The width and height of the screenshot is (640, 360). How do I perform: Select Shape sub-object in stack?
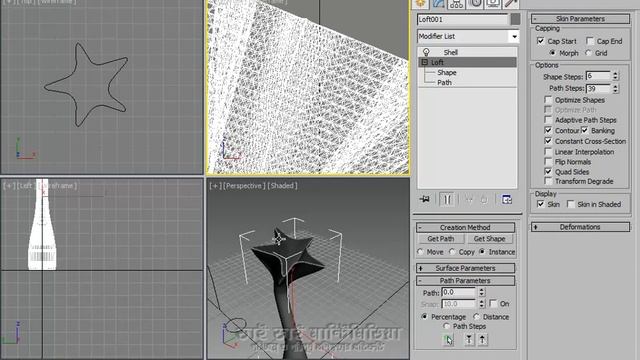pyautogui.click(x=447, y=72)
